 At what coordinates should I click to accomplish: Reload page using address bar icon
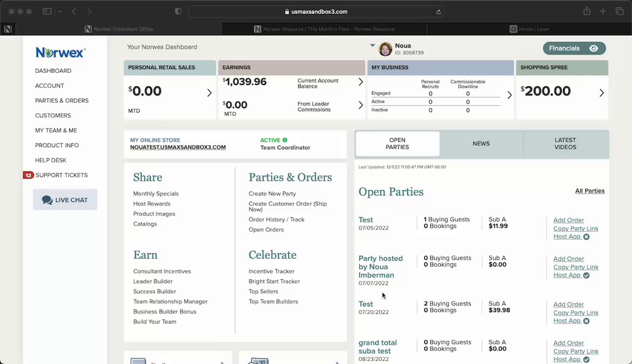(x=438, y=12)
